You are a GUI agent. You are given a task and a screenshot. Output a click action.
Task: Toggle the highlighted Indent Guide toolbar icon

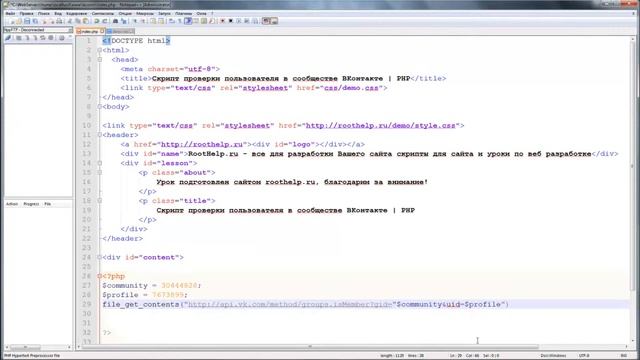click(188, 21)
